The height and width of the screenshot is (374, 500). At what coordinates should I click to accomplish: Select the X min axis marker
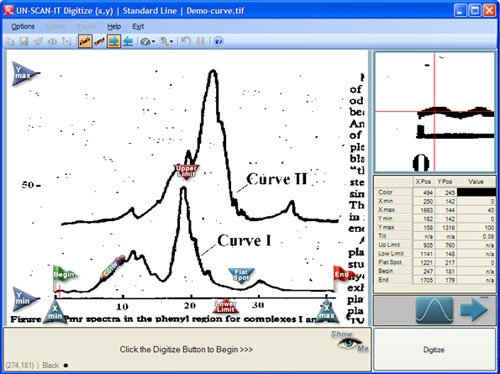click(x=55, y=311)
